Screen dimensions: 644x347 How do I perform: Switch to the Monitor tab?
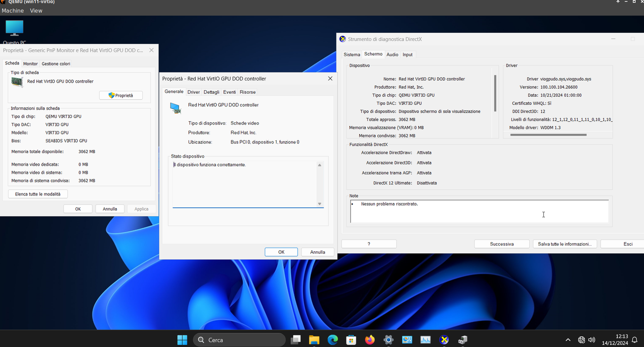[30, 64]
